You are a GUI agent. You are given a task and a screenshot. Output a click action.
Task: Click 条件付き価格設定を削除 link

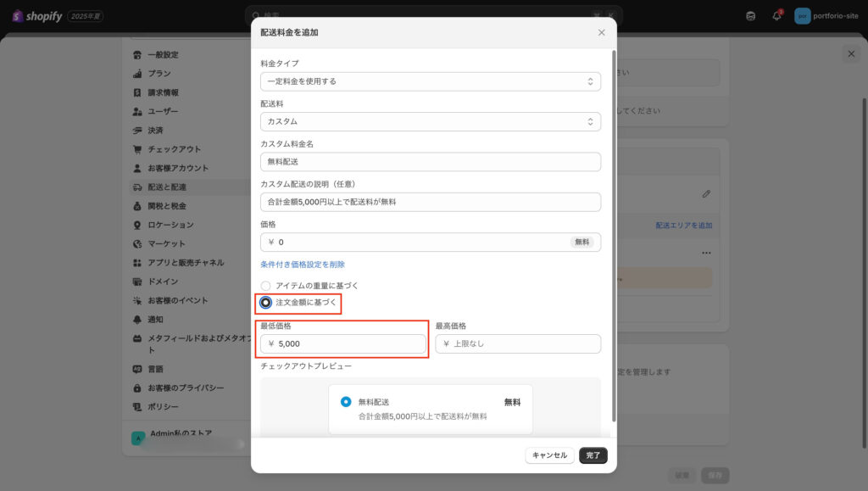pyautogui.click(x=303, y=265)
